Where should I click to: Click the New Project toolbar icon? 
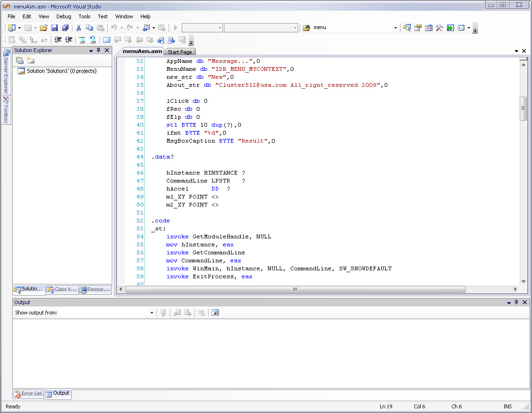[x=12, y=28]
